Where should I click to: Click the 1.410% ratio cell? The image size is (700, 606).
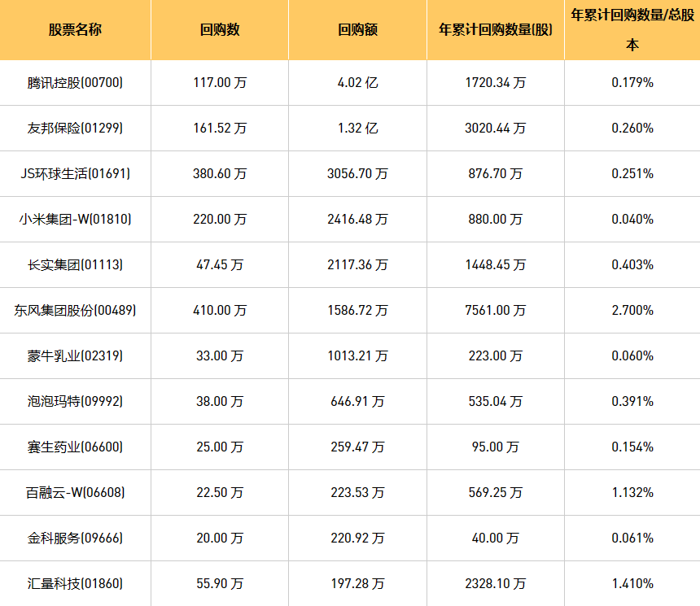coord(632,583)
